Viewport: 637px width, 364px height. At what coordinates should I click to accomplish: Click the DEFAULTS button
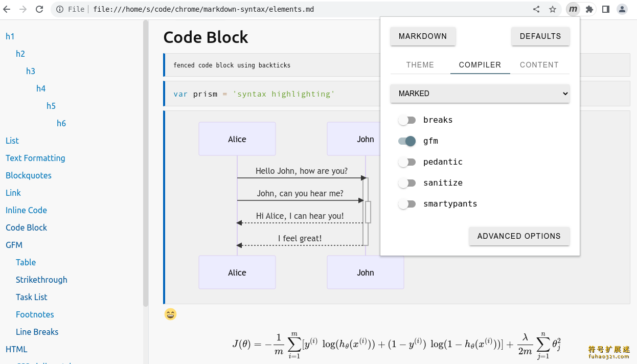[540, 36]
